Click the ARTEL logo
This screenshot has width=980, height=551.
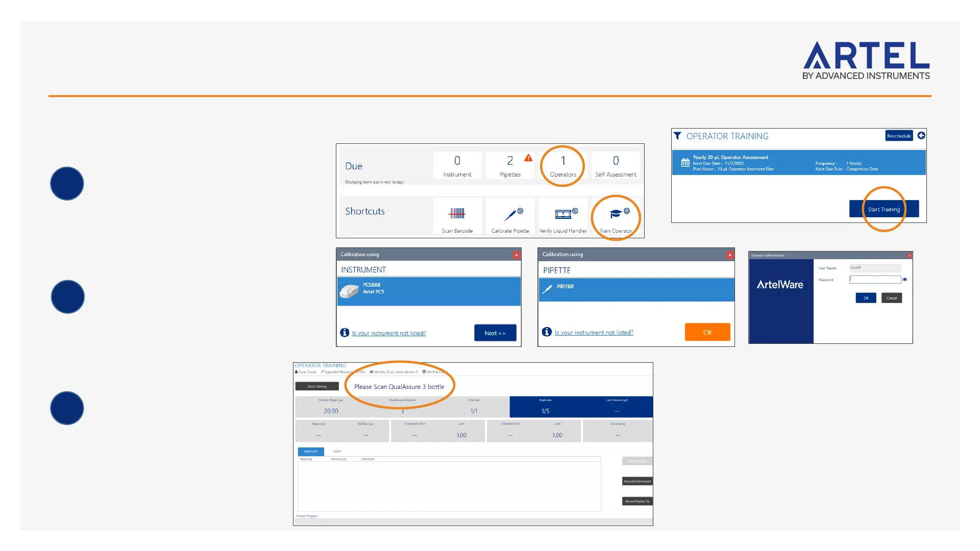(866, 60)
